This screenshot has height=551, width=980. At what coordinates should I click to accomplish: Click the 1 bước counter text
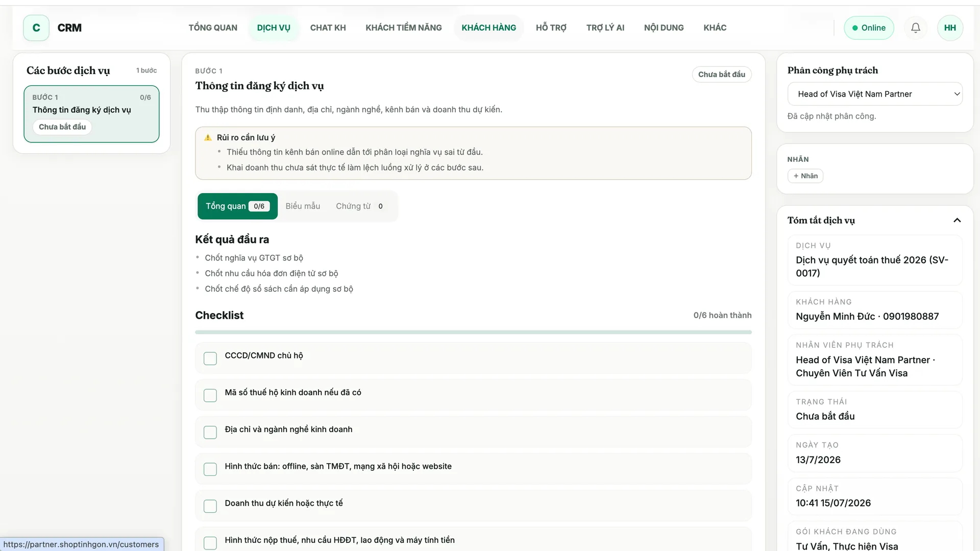(146, 70)
